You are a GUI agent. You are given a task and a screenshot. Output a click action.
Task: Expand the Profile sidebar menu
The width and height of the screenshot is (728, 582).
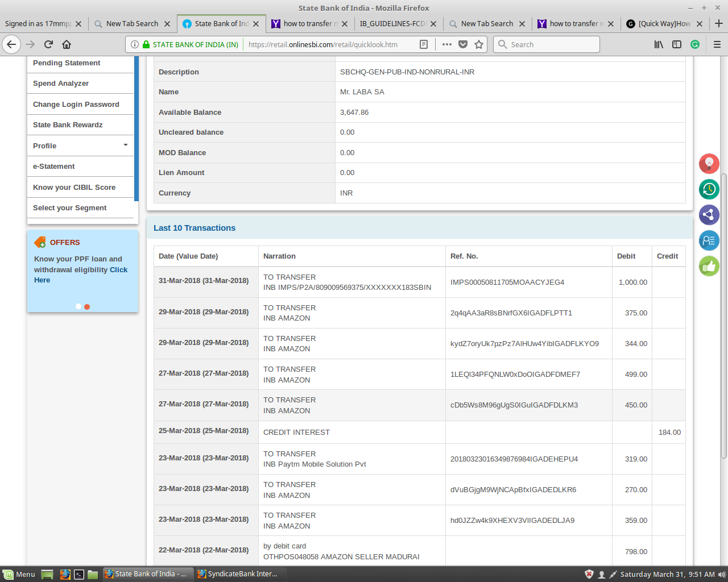point(80,145)
